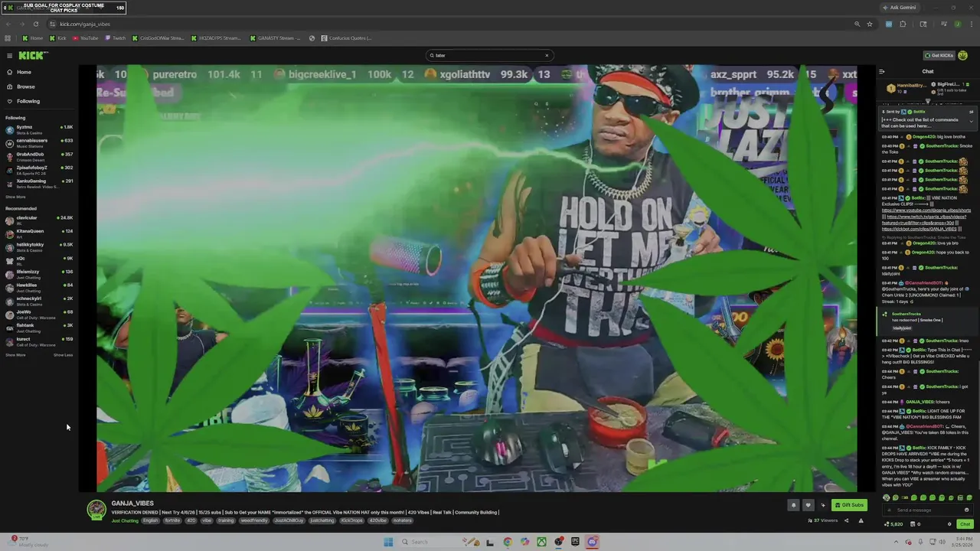Share the GANJA_VIBES stream
Viewport: 980px width, 551px height.
[846, 520]
